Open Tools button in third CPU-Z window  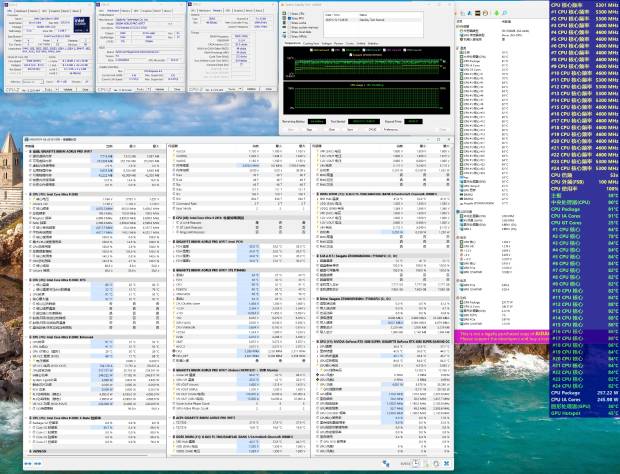click(x=232, y=89)
